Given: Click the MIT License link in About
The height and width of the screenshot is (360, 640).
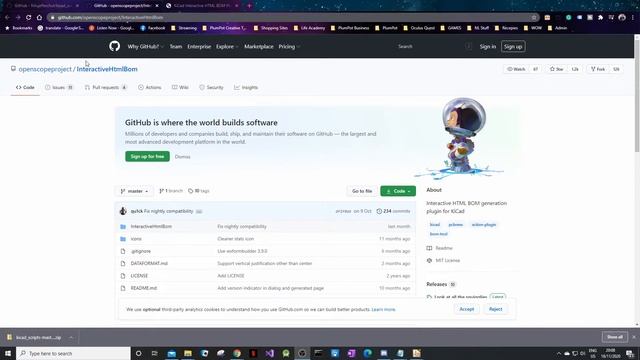Looking at the screenshot, I should point(447,260).
